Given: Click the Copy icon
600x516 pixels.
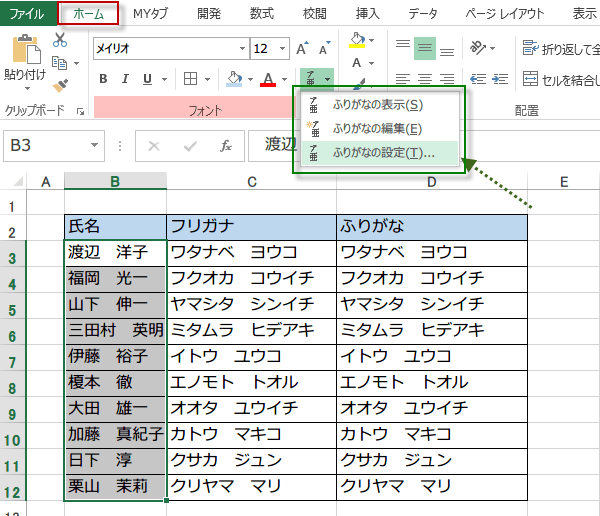Looking at the screenshot, I should click(59, 62).
